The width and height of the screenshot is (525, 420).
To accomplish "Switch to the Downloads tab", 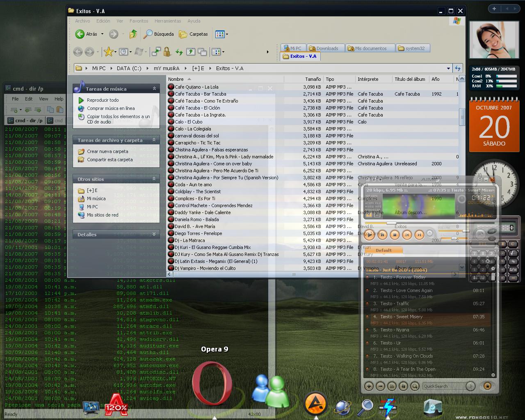I will 326,48.
